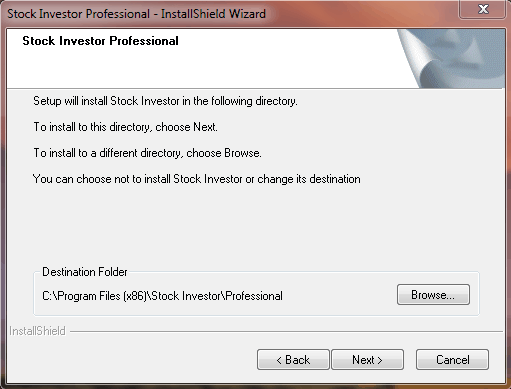Cancel the Stock Investor setup
Screen dimensions: 511x389
coord(452,360)
